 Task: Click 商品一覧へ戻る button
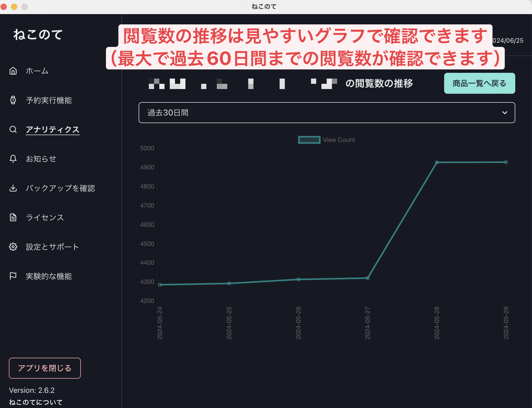479,83
